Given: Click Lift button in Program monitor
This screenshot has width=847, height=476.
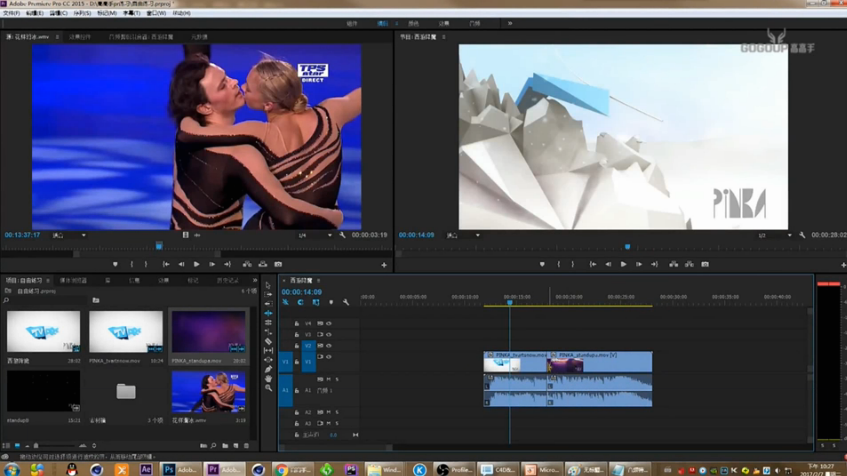Looking at the screenshot, I should click(674, 264).
